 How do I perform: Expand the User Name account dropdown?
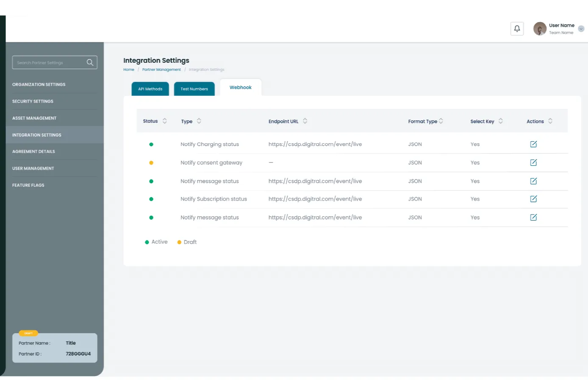pyautogui.click(x=581, y=29)
